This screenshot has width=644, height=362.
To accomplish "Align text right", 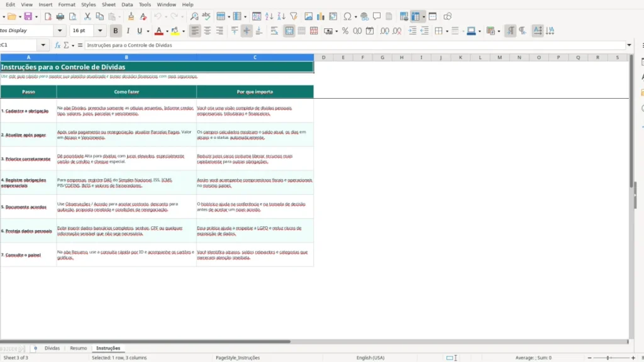I will click(x=219, y=31).
